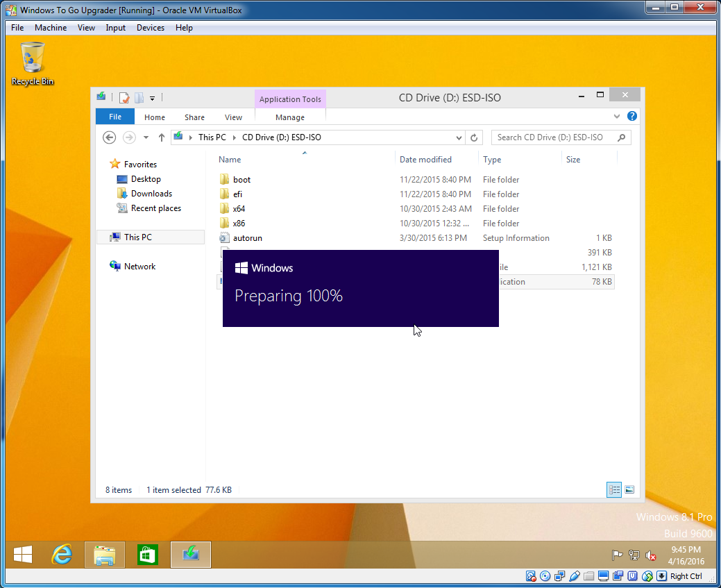721x588 pixels.
Task: Open Desktop in the navigation pane
Action: click(x=146, y=179)
